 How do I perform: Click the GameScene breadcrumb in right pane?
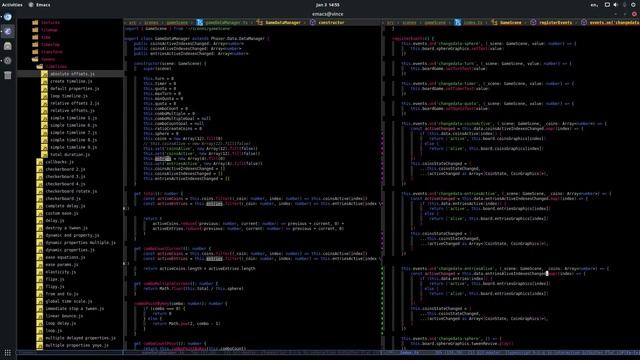[511, 22]
